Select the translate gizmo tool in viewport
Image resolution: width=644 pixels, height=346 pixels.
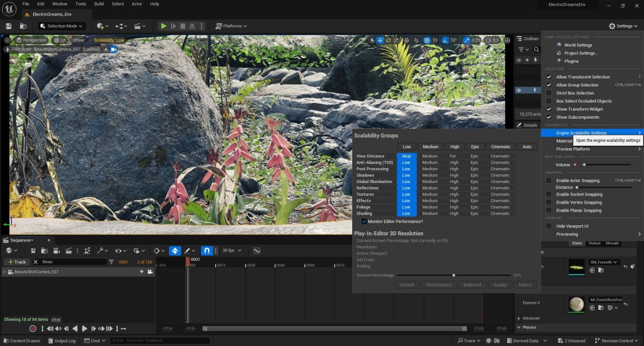[x=380, y=40]
